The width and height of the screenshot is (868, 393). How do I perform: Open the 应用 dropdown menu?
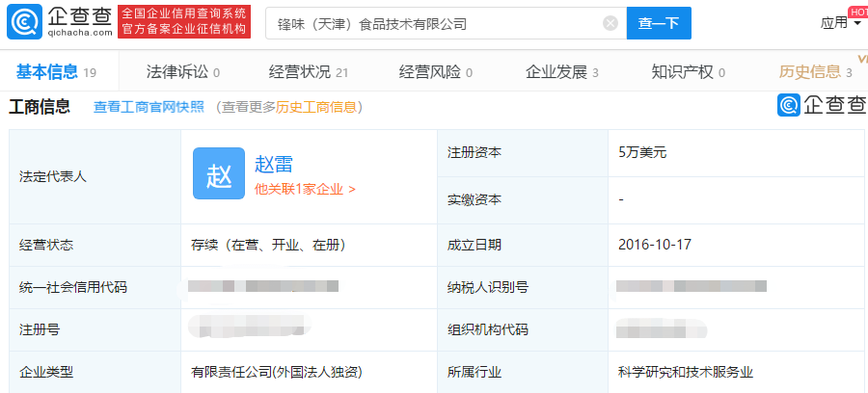point(840,23)
